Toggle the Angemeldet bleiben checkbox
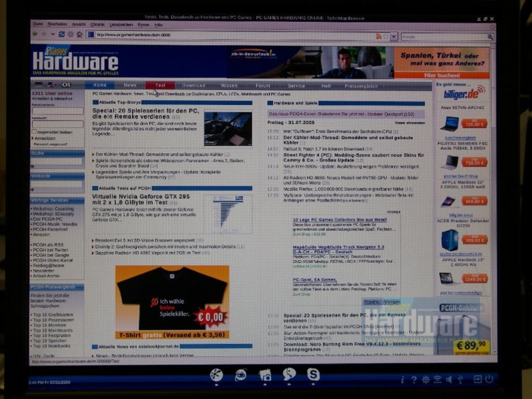This screenshot has height=399, width=532. pos(34,131)
